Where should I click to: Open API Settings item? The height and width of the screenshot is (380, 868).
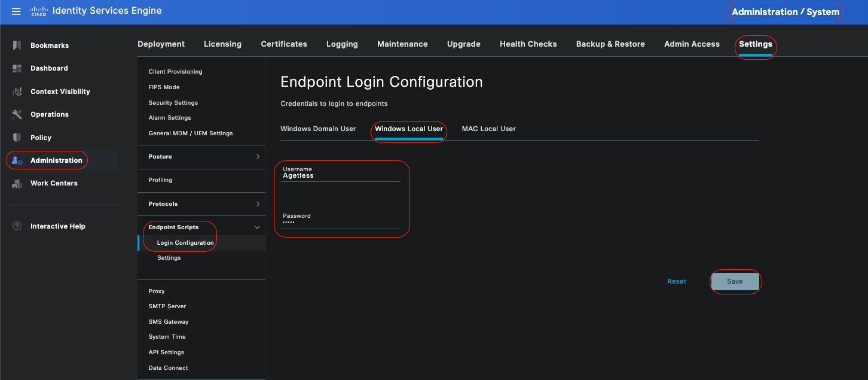click(166, 352)
